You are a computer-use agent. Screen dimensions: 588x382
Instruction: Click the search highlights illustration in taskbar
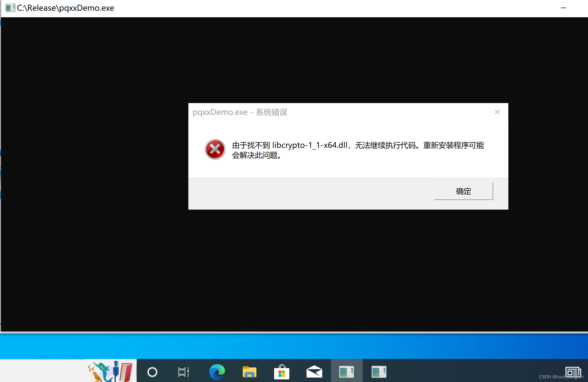point(110,371)
